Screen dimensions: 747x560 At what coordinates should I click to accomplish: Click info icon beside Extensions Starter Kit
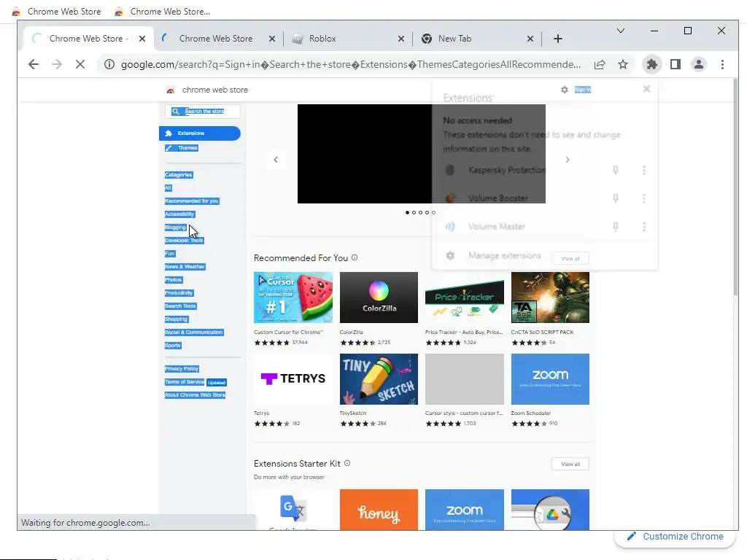[347, 463]
